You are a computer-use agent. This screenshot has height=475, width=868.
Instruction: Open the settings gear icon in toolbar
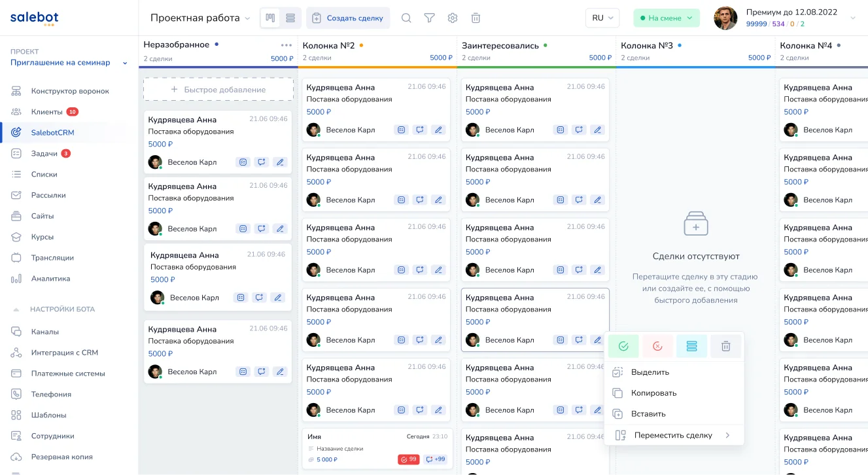tap(453, 18)
